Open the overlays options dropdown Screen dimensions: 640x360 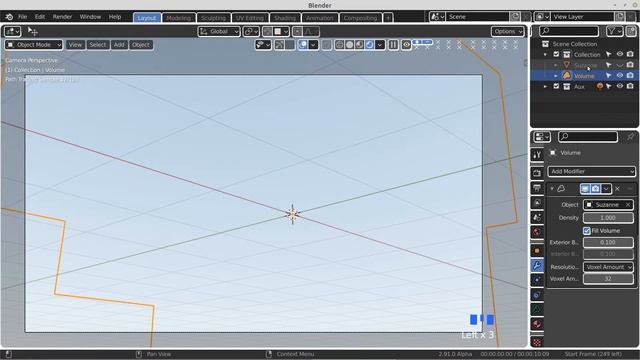point(313,44)
